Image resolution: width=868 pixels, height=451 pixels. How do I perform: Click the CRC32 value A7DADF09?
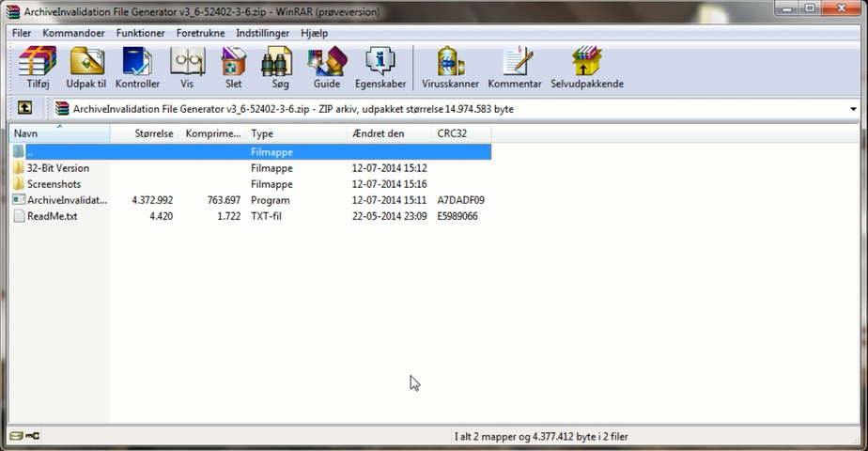tap(460, 200)
